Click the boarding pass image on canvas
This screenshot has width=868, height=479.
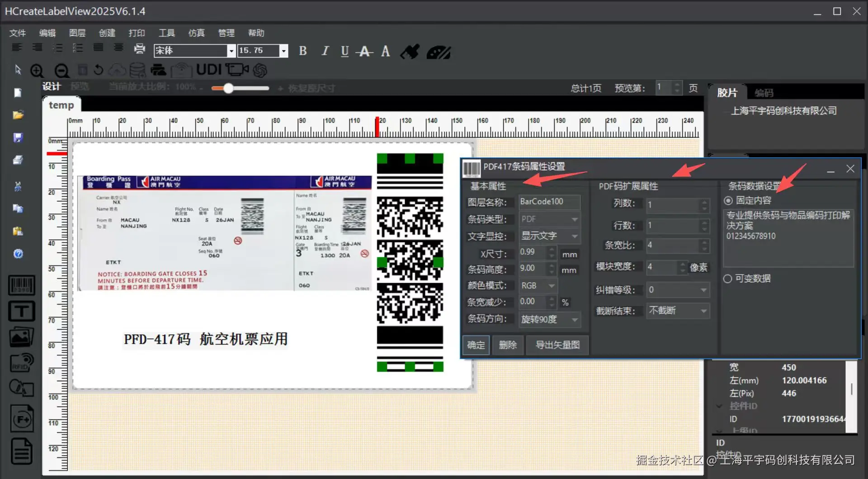(x=225, y=233)
